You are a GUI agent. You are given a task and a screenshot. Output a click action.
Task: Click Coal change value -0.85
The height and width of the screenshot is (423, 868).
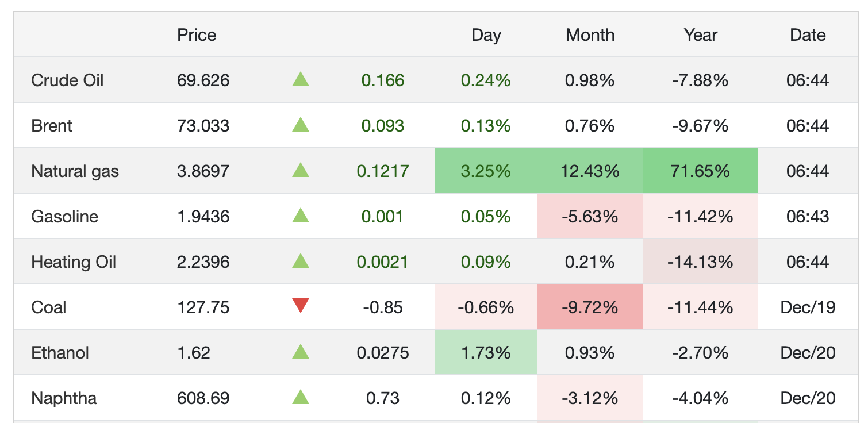pos(383,307)
